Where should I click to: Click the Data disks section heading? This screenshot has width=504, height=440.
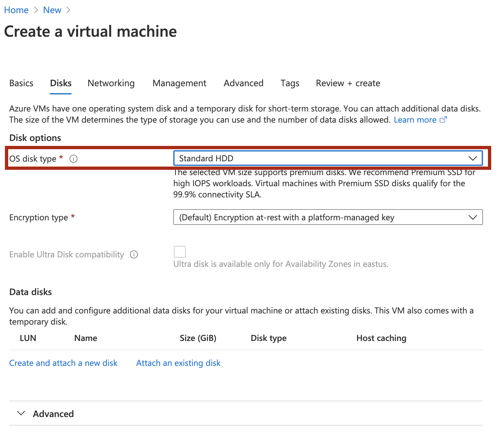tap(31, 292)
